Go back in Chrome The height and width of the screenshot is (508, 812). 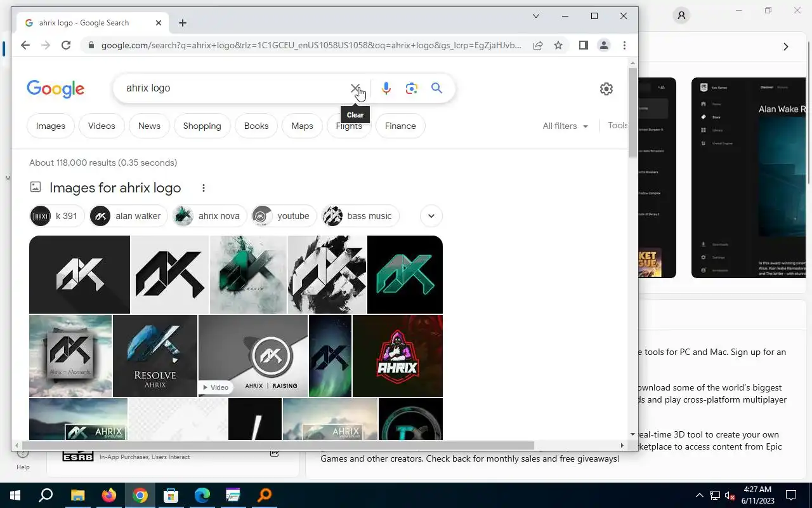25,45
